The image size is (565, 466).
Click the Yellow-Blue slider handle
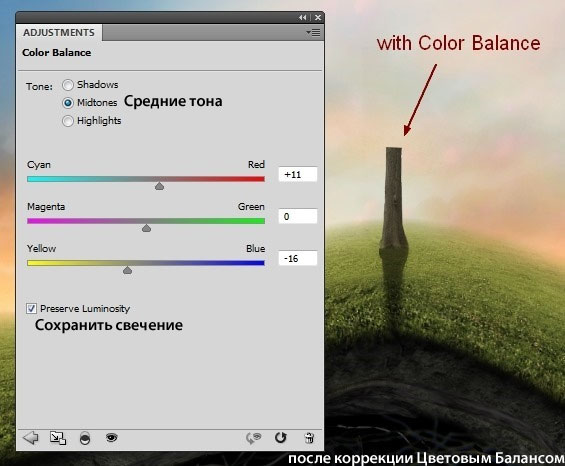point(127,270)
